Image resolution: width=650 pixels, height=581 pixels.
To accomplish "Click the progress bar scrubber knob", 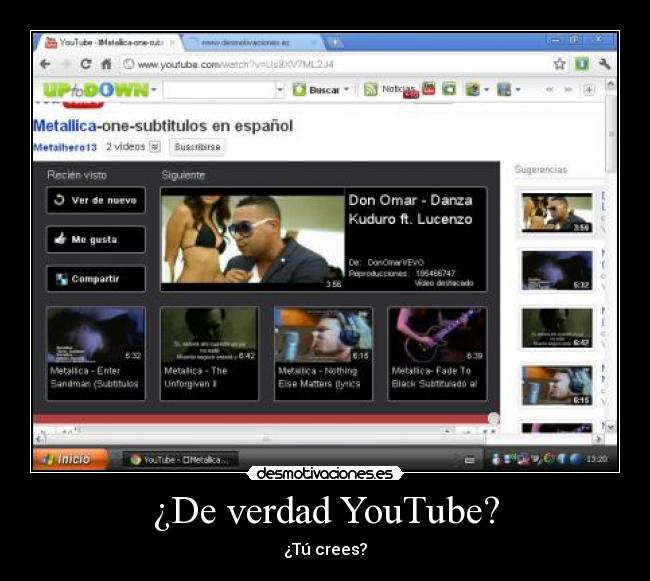I will [x=493, y=419].
